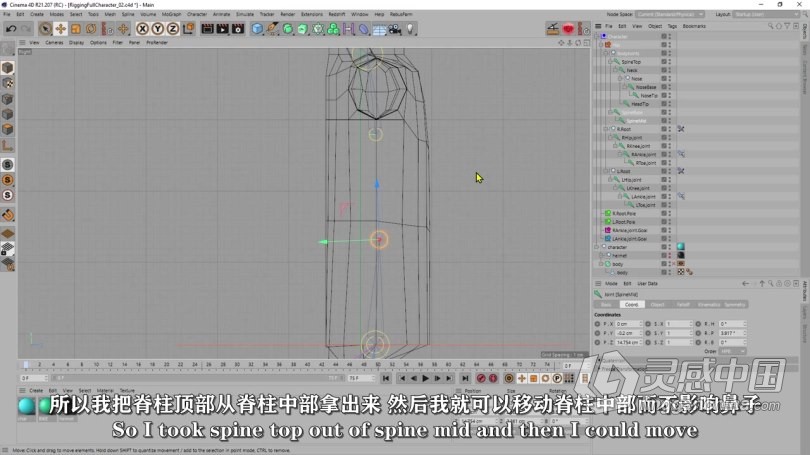Switch to the Kinematics tab
The image size is (810, 455).
click(709, 305)
